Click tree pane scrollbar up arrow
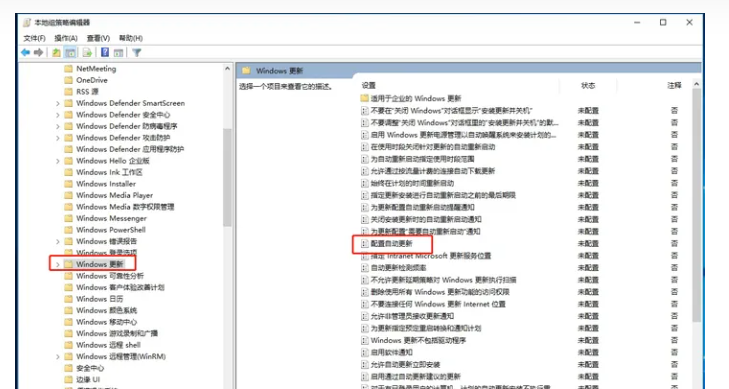The image size is (729, 389). click(x=227, y=68)
